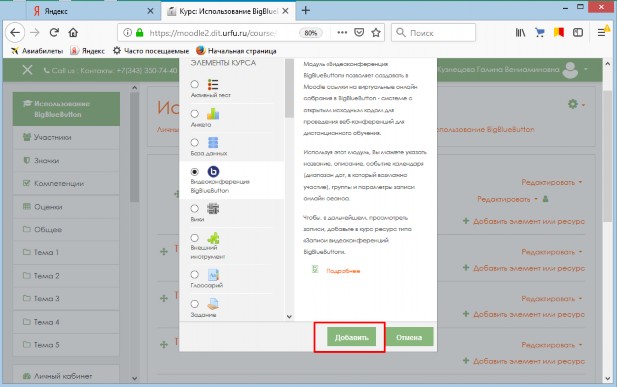Click the page scrollbar down arrow

click(607, 378)
